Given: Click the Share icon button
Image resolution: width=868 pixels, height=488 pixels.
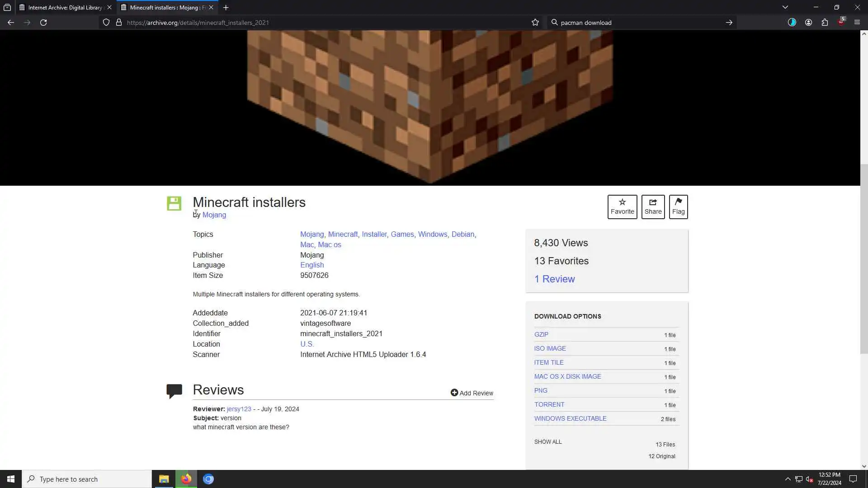Looking at the screenshot, I should click(653, 207).
